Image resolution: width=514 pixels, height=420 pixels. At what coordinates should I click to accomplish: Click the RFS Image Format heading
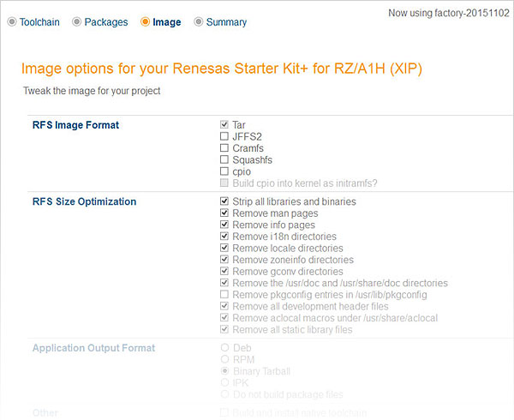click(75, 125)
